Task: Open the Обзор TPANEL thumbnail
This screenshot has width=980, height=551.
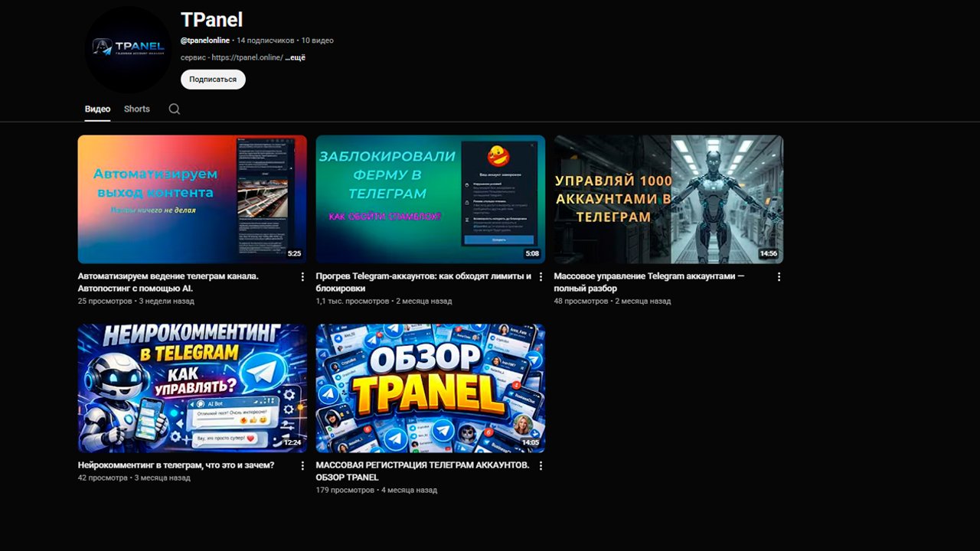Action: (430, 388)
